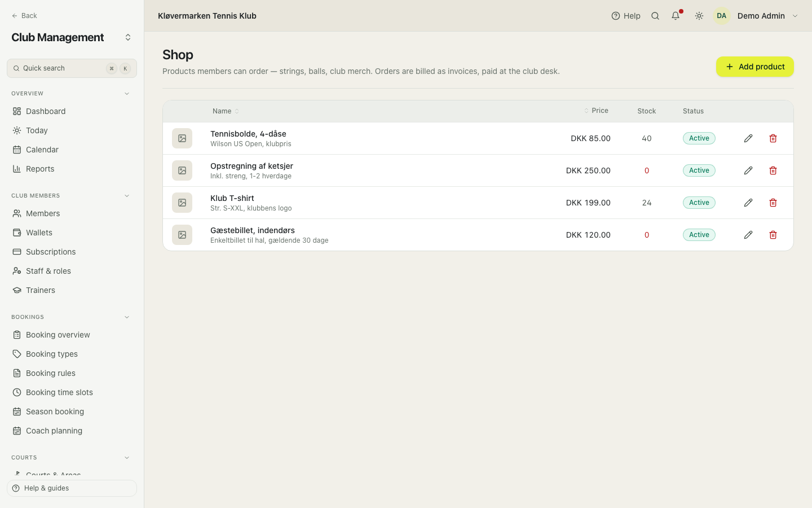Viewport: 812px width, 508px height.
Task: Open the Members page
Action: 72,213
